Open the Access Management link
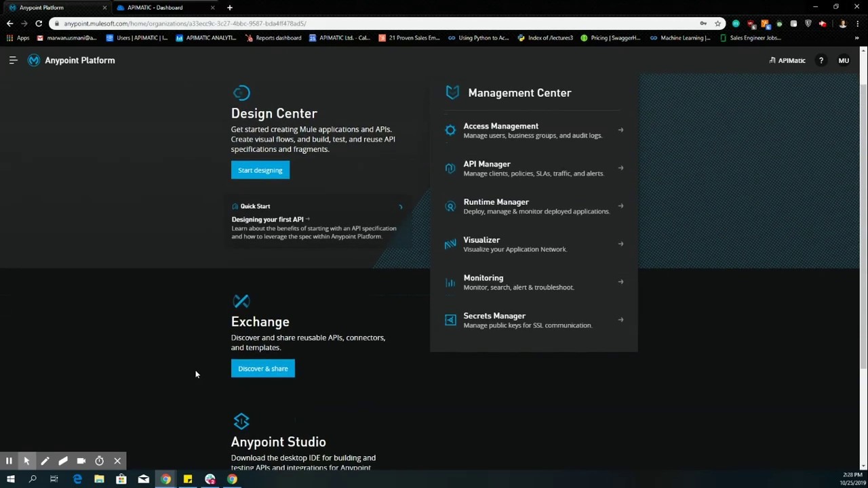868x488 pixels. (500, 126)
